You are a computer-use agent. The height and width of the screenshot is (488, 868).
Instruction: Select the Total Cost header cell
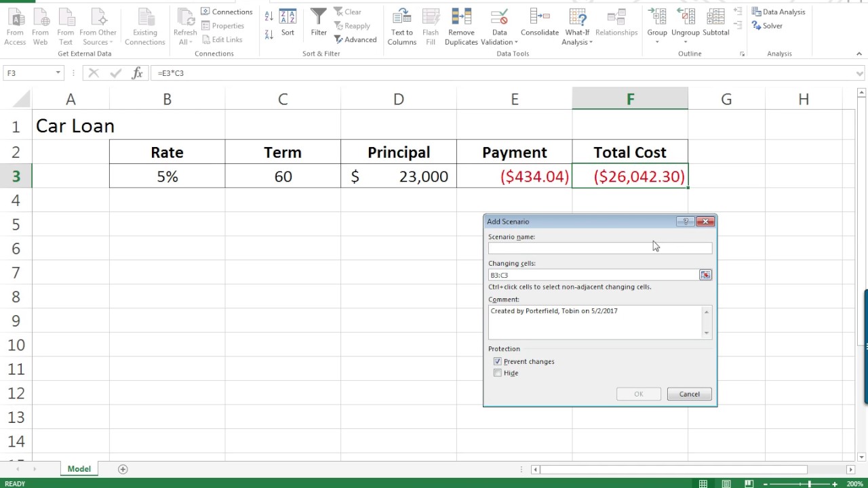click(630, 152)
